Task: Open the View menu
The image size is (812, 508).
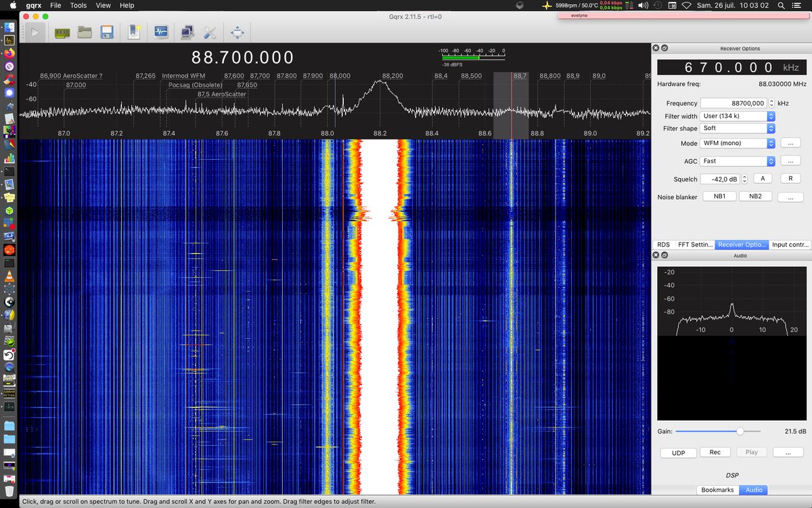Action: coord(103,5)
